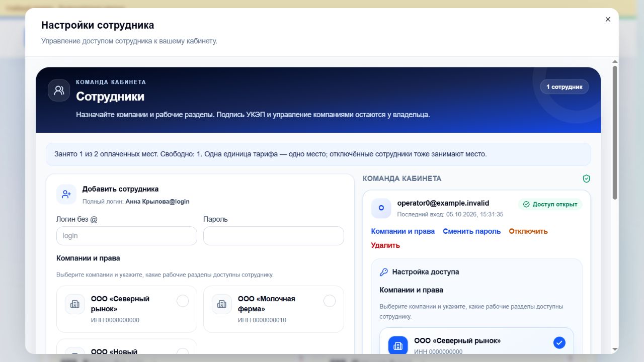Click the ООО «Молочная ферма» company name

click(x=267, y=304)
